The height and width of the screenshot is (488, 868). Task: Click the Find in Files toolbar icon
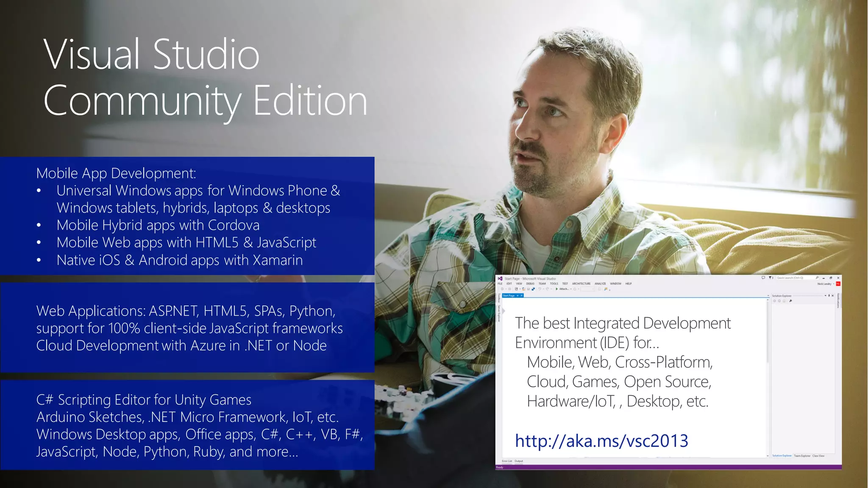[606, 289]
